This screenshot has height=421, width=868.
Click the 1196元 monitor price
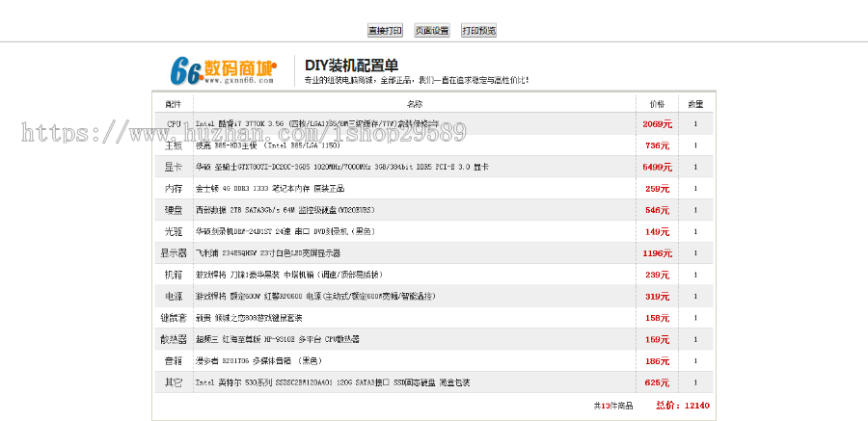(657, 253)
